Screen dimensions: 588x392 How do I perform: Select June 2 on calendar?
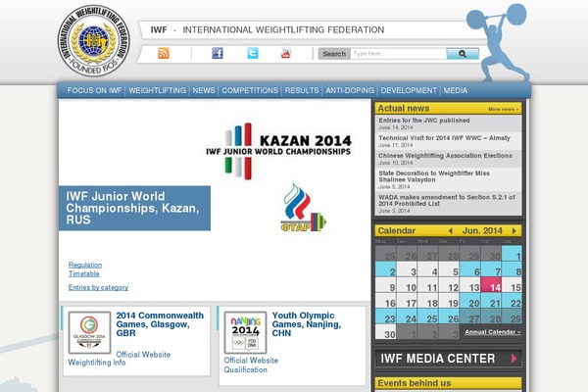[386, 269]
